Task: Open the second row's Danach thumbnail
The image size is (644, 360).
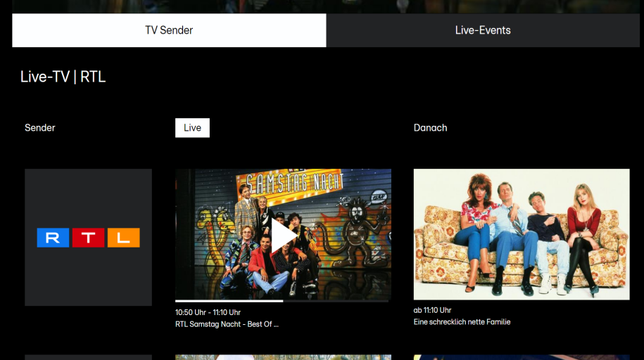Action: pos(522,357)
